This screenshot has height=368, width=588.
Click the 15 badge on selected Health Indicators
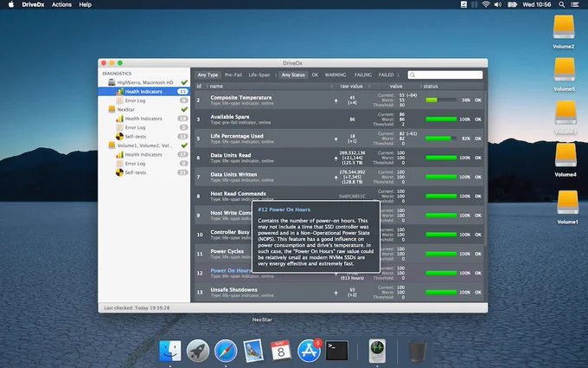click(182, 91)
